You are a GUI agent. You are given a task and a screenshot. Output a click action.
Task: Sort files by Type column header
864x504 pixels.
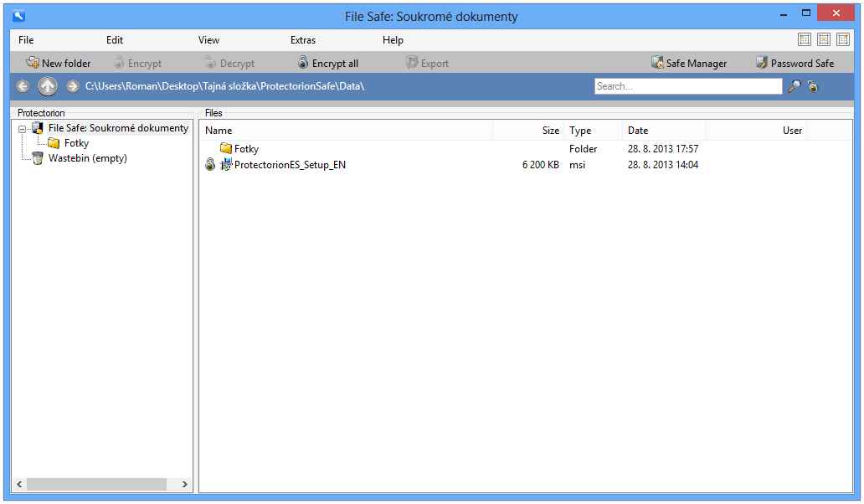pos(594,131)
